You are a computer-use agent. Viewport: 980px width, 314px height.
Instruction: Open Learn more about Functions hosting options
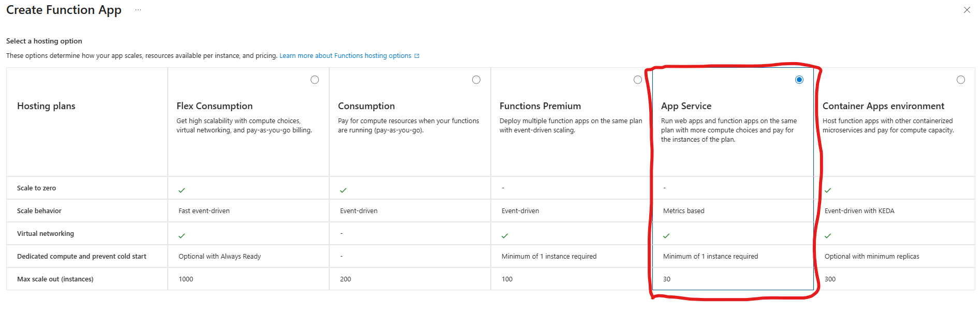pos(345,56)
